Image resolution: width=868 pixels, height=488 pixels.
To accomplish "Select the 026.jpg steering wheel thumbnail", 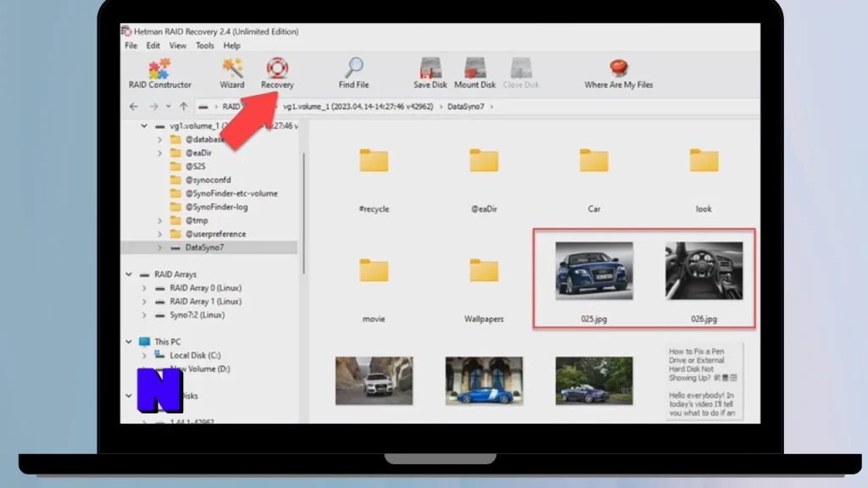I will [x=704, y=270].
